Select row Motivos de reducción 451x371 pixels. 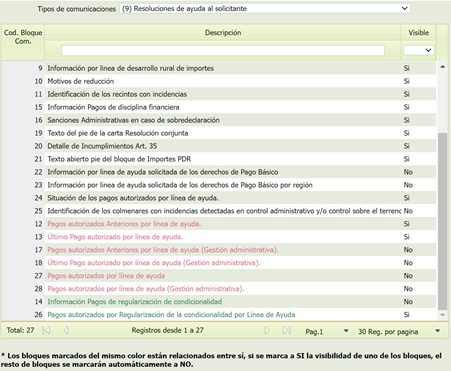click(219, 81)
